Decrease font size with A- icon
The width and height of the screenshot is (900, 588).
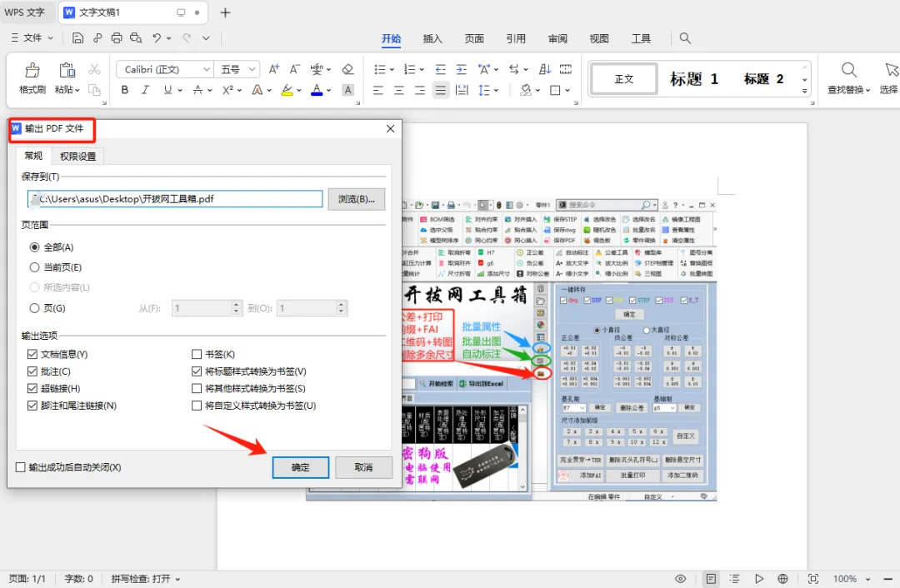click(294, 69)
